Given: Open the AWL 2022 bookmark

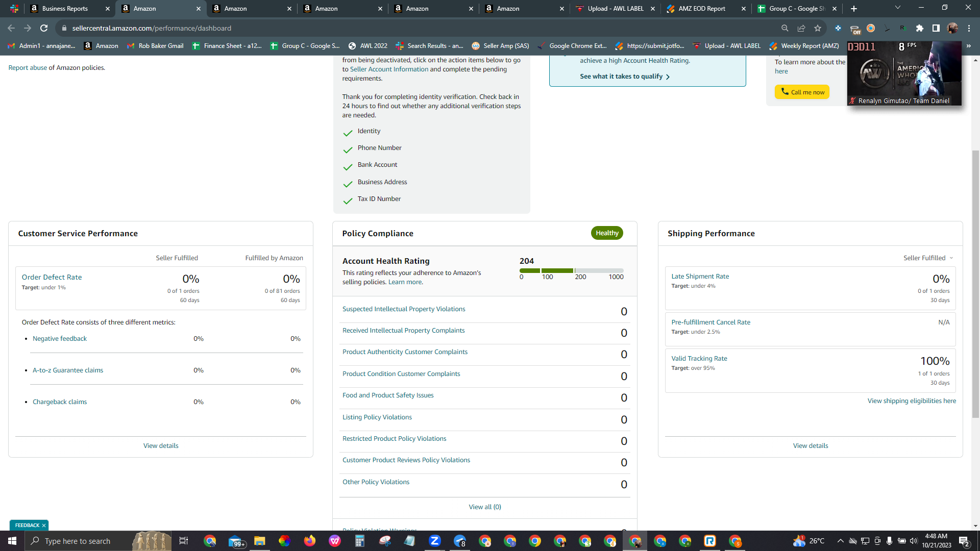Looking at the screenshot, I should 367,46.
